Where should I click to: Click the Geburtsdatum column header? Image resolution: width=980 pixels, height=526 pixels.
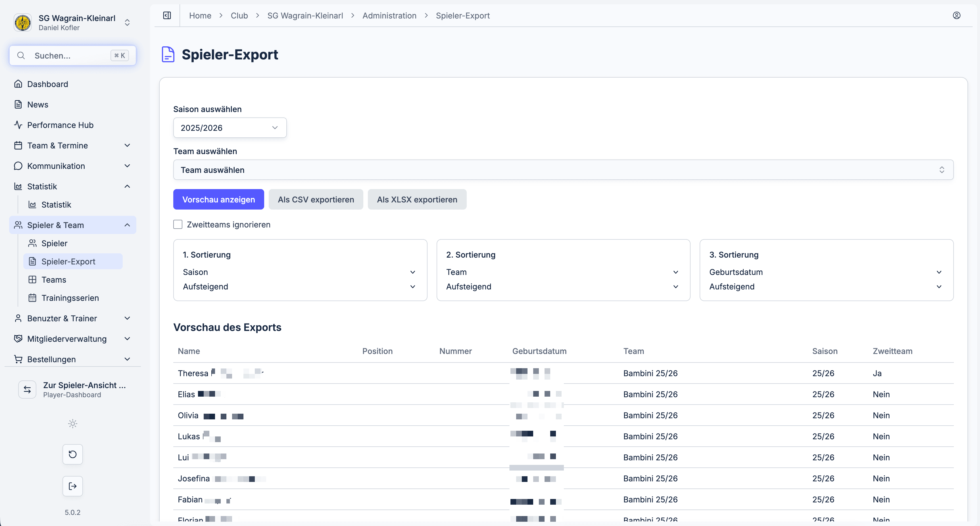pos(539,351)
